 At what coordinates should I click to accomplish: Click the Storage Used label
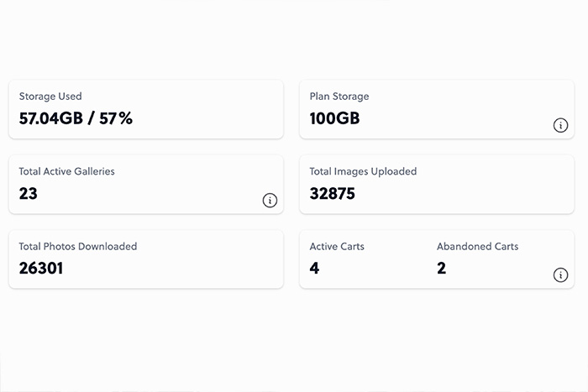coord(50,97)
